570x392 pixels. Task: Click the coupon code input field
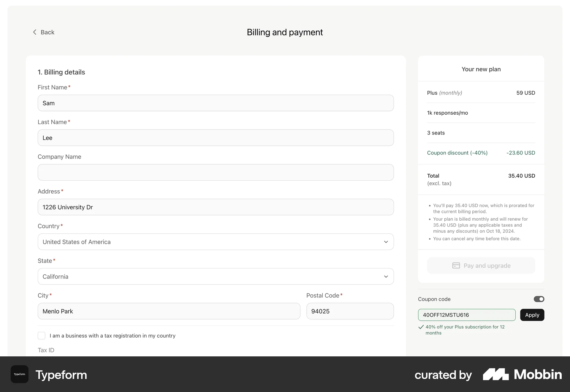point(466,315)
